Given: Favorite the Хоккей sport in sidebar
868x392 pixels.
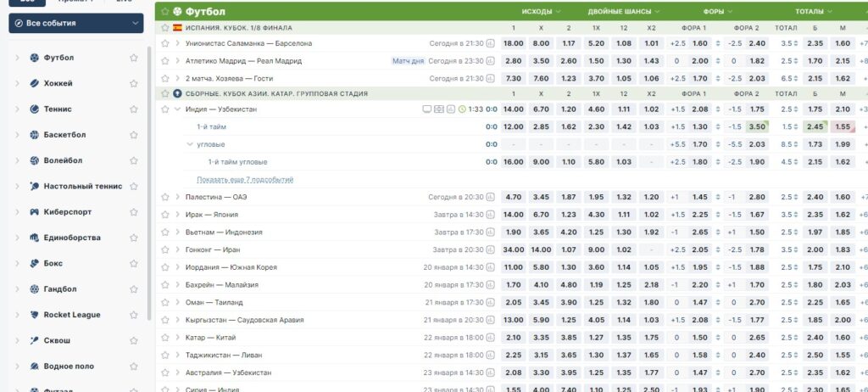Looking at the screenshot, I should [x=133, y=83].
